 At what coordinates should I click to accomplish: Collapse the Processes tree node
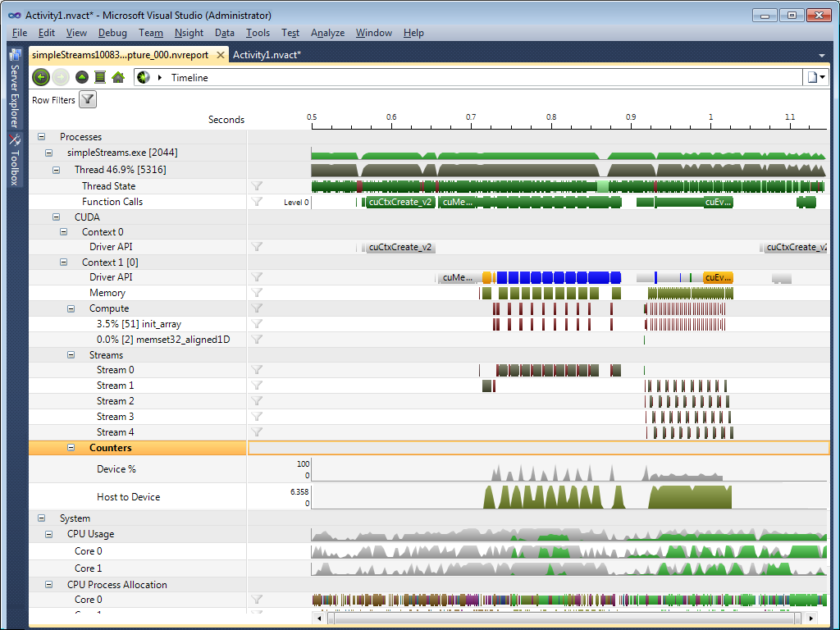point(41,136)
